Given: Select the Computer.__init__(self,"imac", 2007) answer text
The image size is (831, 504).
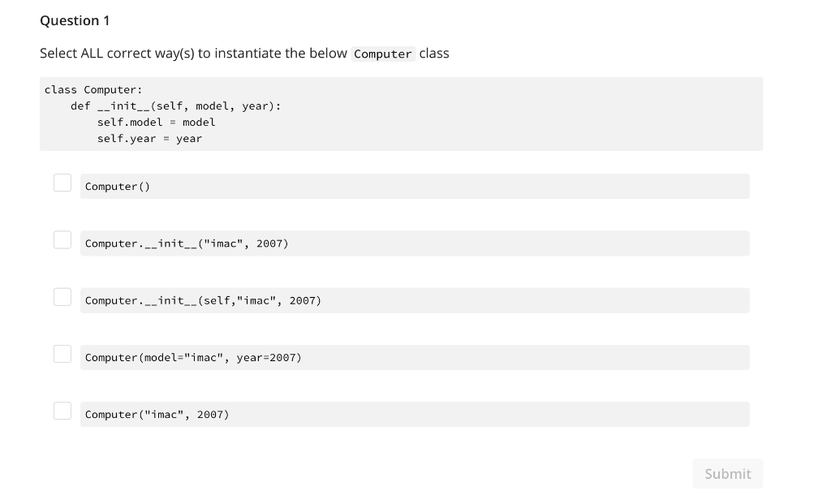Looking at the screenshot, I should (x=203, y=300).
